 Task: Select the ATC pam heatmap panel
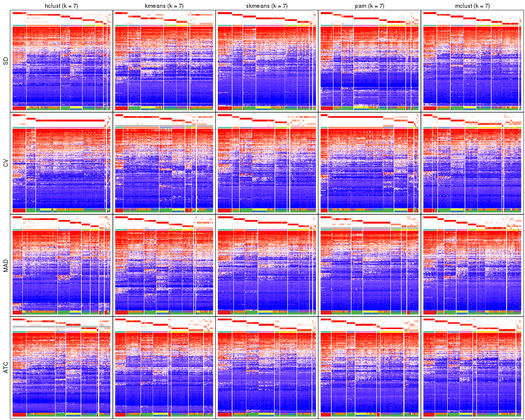tap(369, 369)
